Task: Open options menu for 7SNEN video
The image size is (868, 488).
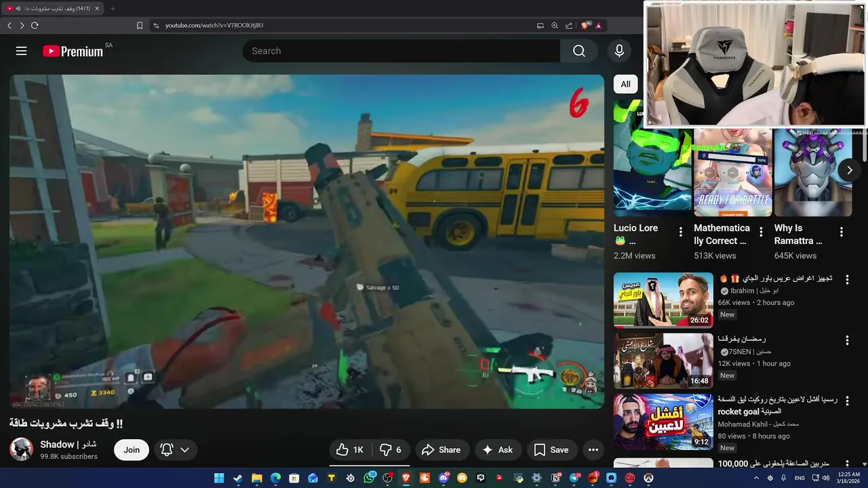Action: pyautogui.click(x=847, y=340)
